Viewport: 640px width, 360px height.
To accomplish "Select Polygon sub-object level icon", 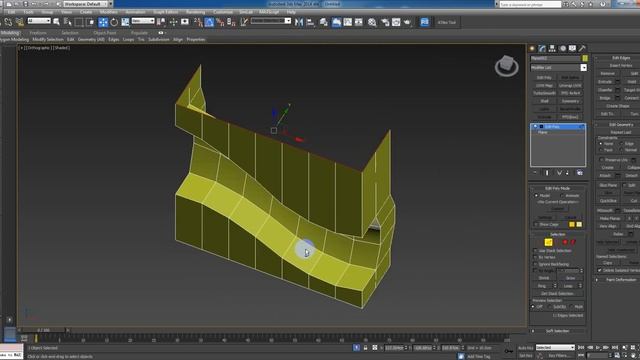I will (x=565, y=242).
